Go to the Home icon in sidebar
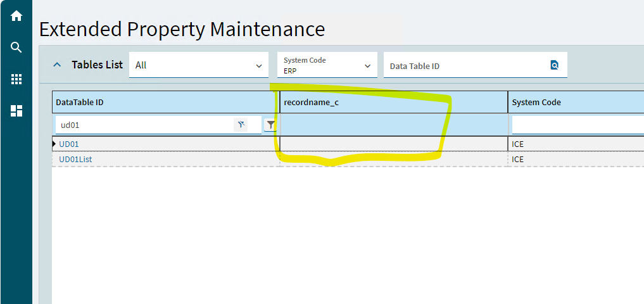644x304 pixels. pos(16,16)
